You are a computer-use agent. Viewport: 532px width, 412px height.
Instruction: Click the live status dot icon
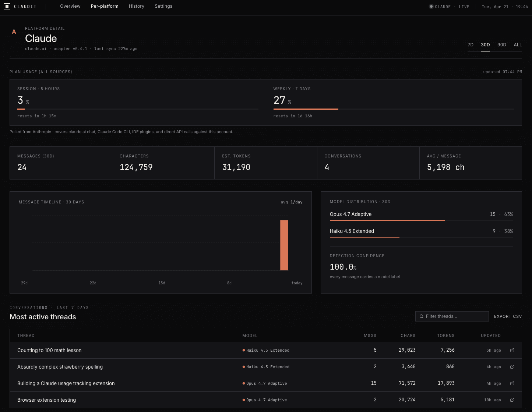tap(431, 7)
